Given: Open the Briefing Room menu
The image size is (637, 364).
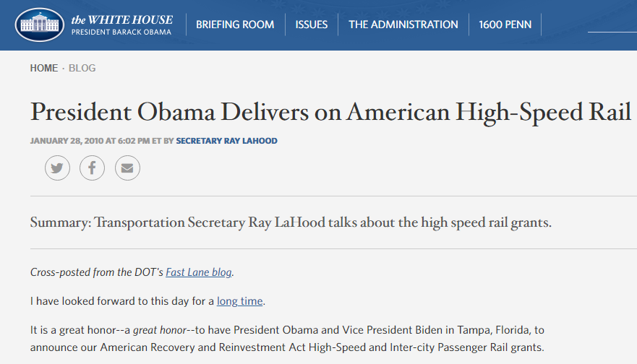Looking at the screenshot, I should coord(235,25).
